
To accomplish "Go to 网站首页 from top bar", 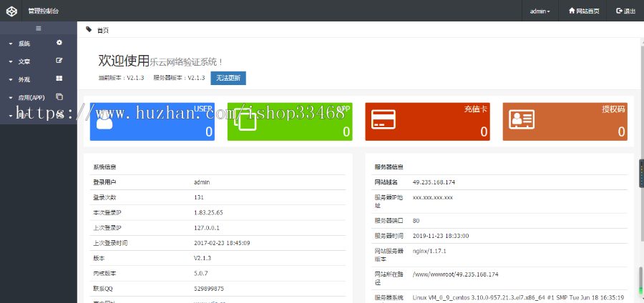I will 584,11.
